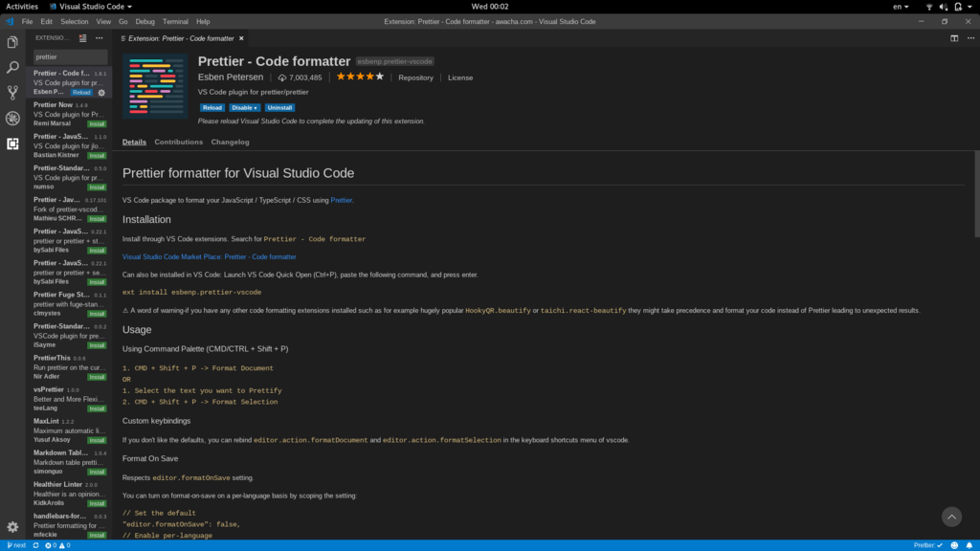Open GNOME Activities overview

pos(22,7)
